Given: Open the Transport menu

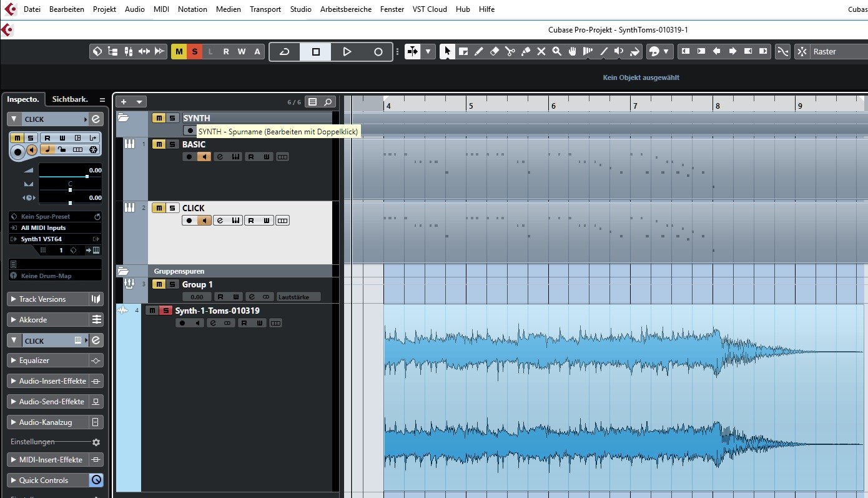Looking at the screenshot, I should coord(265,9).
